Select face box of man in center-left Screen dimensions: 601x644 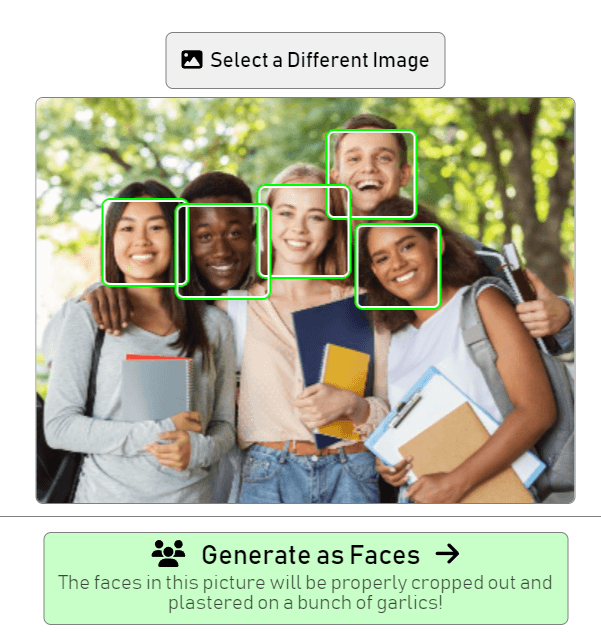tap(223, 251)
